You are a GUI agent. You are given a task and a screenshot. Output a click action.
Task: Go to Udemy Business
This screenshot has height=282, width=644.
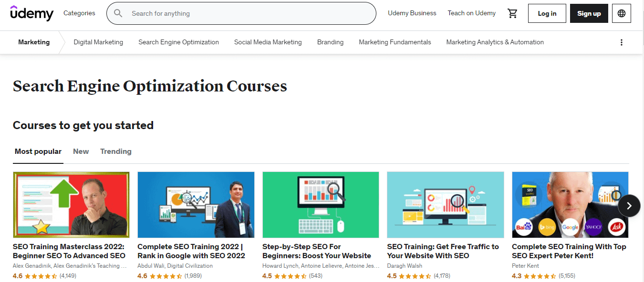(412, 13)
